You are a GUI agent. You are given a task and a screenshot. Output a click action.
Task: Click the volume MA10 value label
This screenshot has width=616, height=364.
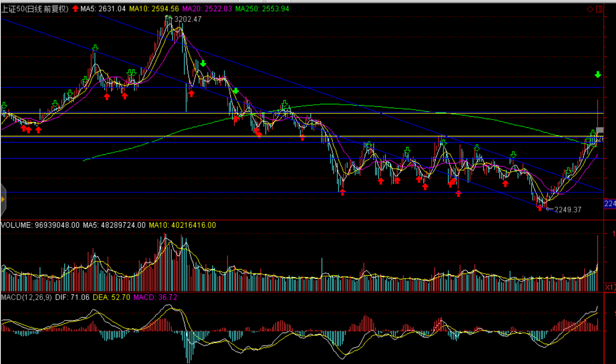click(182, 225)
